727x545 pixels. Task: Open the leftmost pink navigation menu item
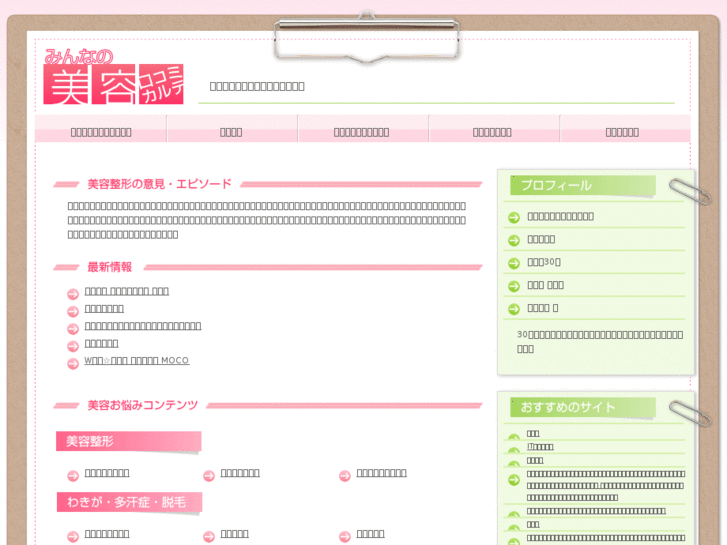tap(101, 129)
